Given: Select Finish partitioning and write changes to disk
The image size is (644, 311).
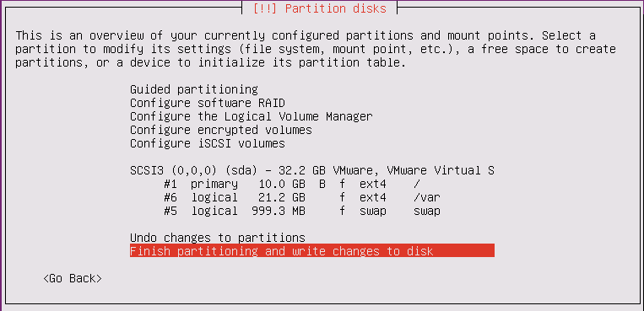Looking at the screenshot, I should 312,250.
